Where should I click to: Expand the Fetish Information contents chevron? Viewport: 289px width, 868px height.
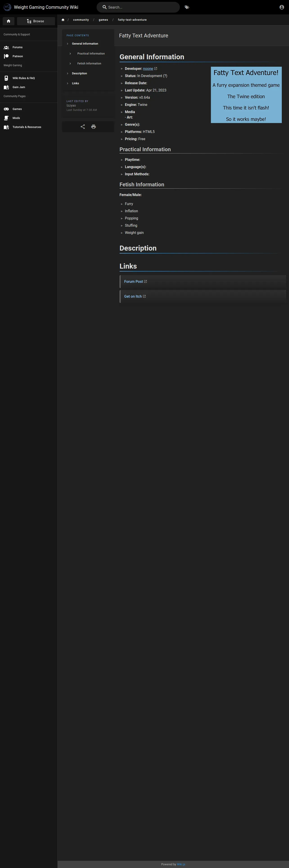click(x=70, y=64)
